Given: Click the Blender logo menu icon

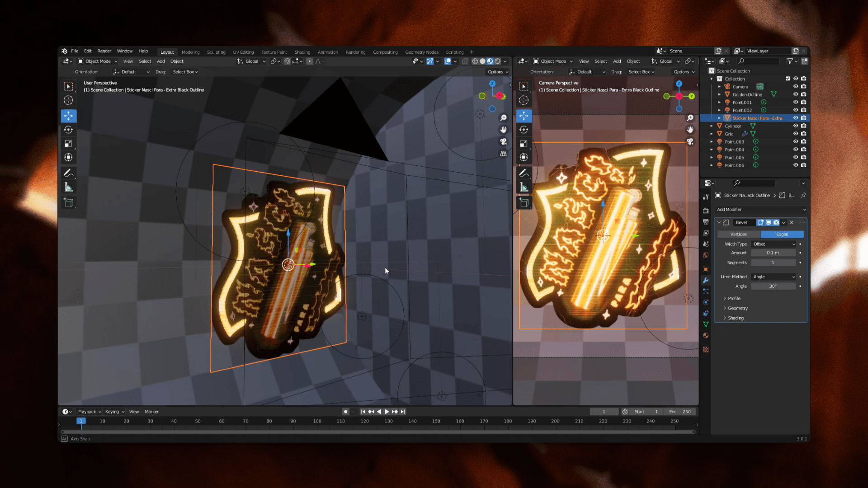Looking at the screenshot, I should pyautogui.click(x=64, y=51).
